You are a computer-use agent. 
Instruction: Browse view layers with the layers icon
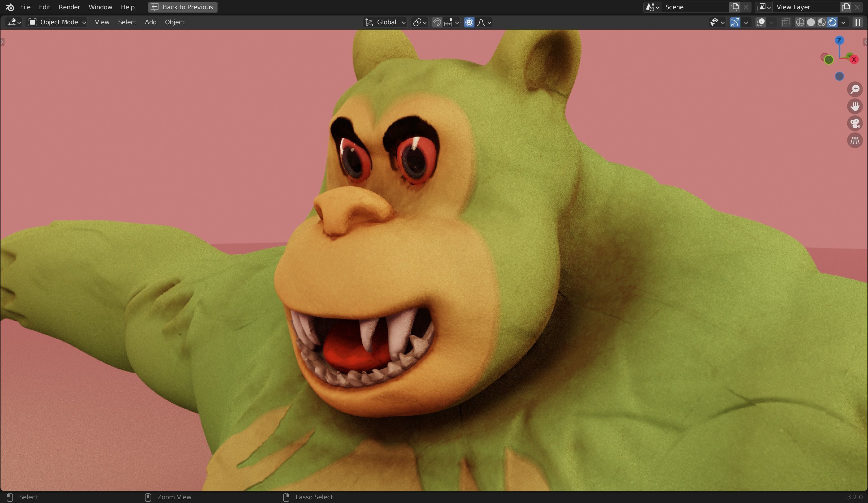pyautogui.click(x=764, y=7)
